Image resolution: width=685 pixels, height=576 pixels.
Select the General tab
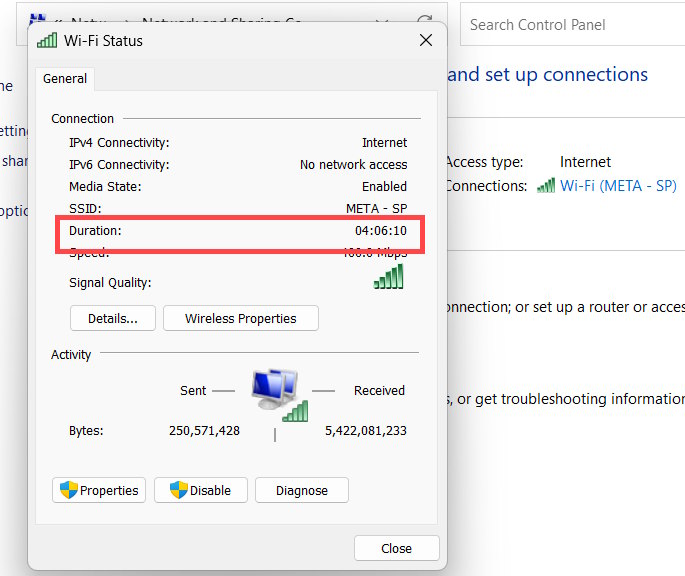click(x=65, y=79)
